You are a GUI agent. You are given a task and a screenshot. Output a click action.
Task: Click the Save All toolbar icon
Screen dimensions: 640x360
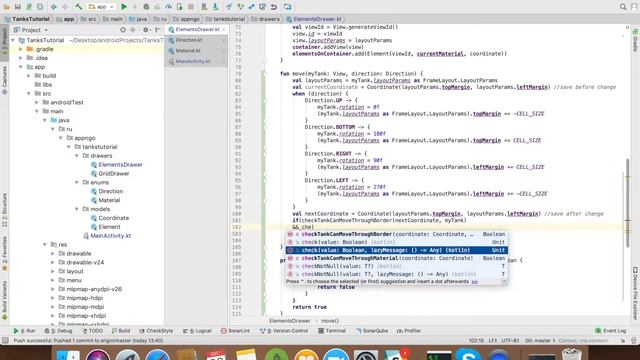click(x=18, y=7)
